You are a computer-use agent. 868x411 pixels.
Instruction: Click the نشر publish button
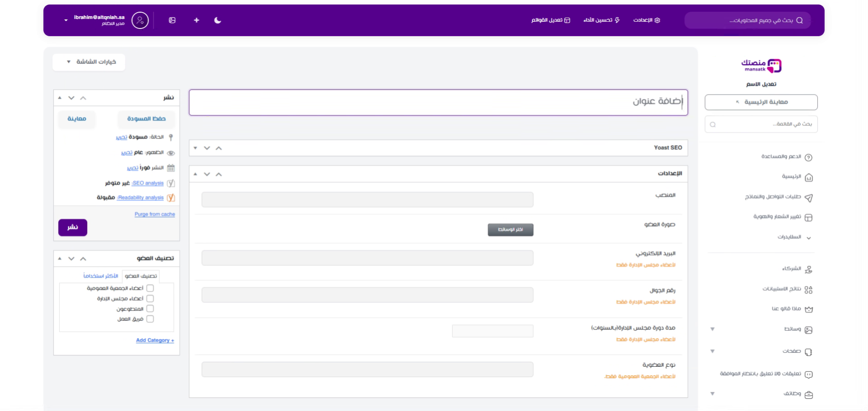[73, 227]
